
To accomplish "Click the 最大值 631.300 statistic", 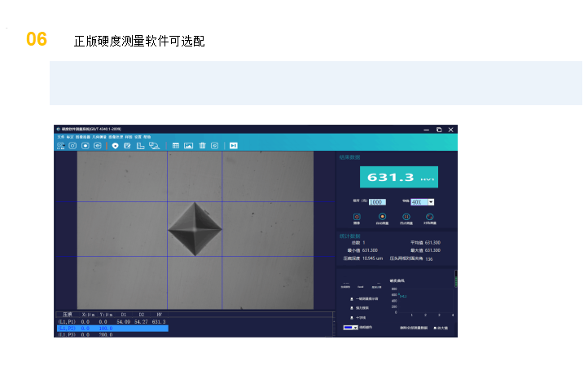I will [425, 250].
